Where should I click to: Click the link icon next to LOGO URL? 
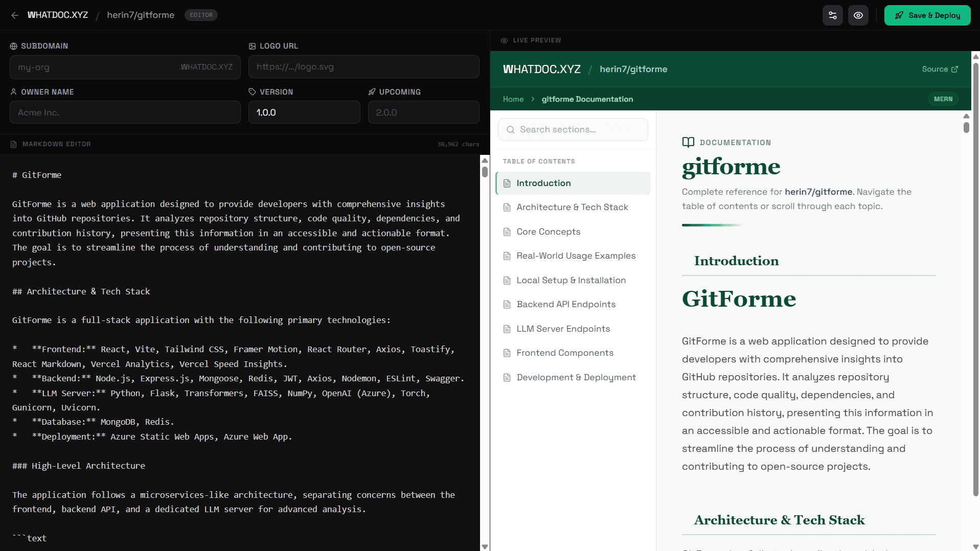tap(252, 46)
